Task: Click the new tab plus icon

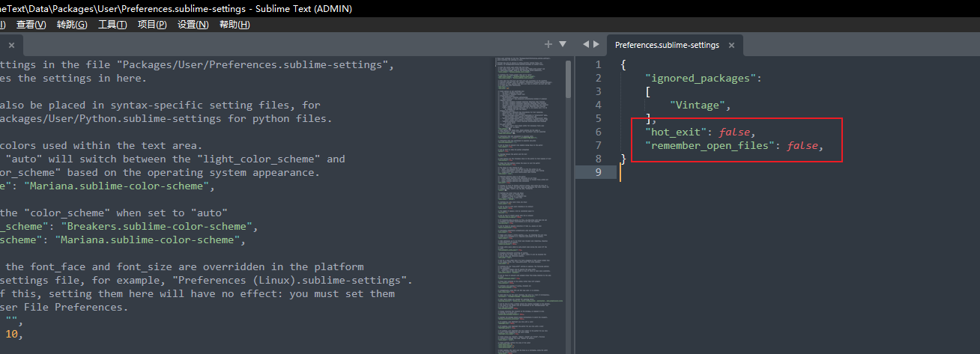Action: point(548,44)
